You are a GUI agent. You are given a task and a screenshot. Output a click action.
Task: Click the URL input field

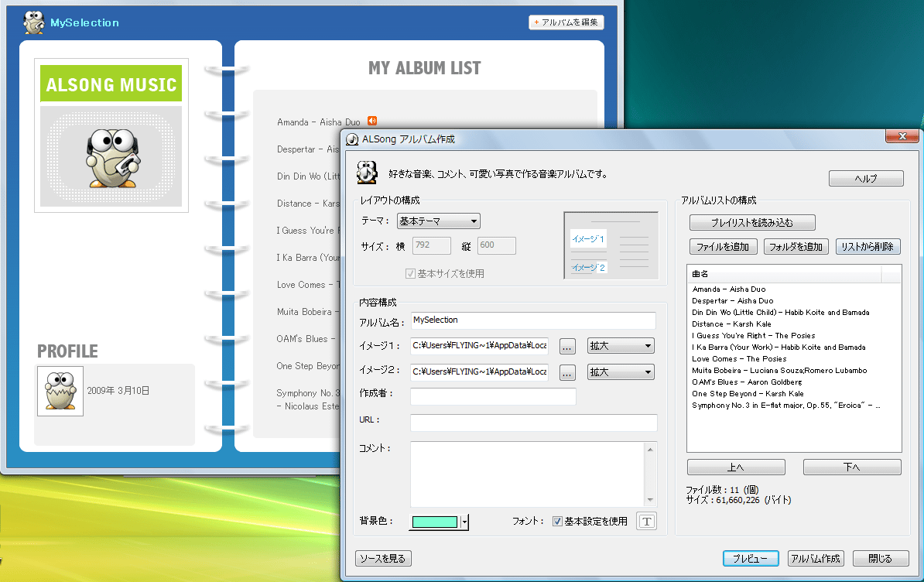(x=534, y=423)
